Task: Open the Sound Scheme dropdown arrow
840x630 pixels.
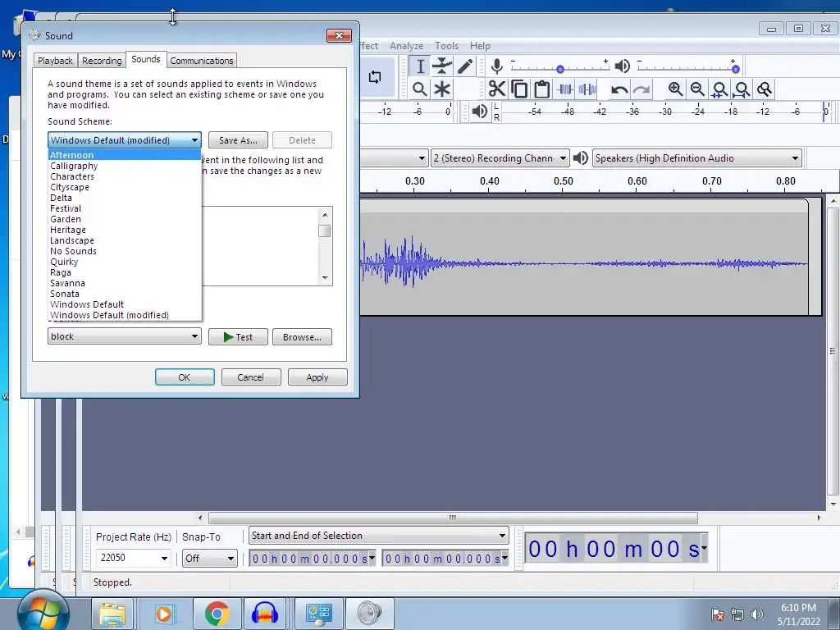Action: 194,140
